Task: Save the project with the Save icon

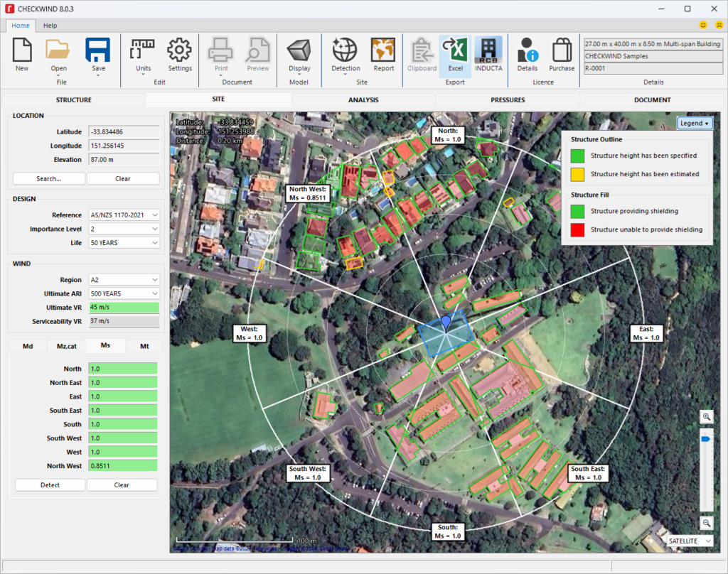Action: [98, 50]
